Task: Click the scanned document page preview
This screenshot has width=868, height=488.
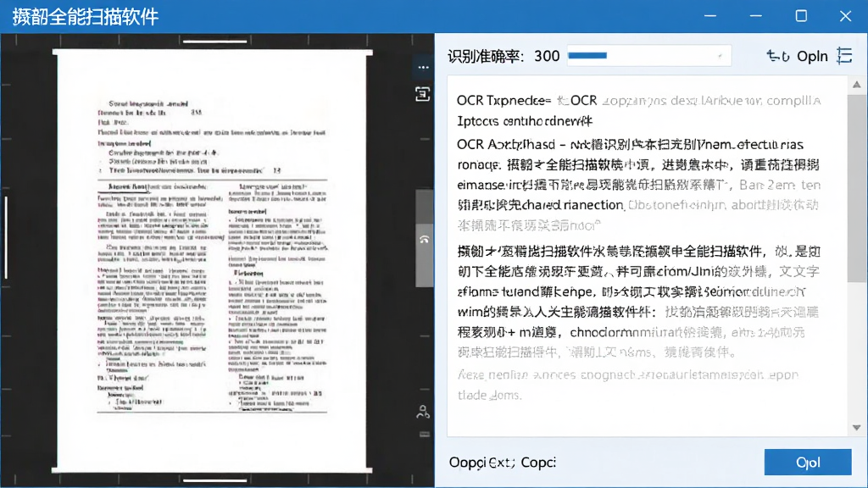Action: click(x=212, y=261)
